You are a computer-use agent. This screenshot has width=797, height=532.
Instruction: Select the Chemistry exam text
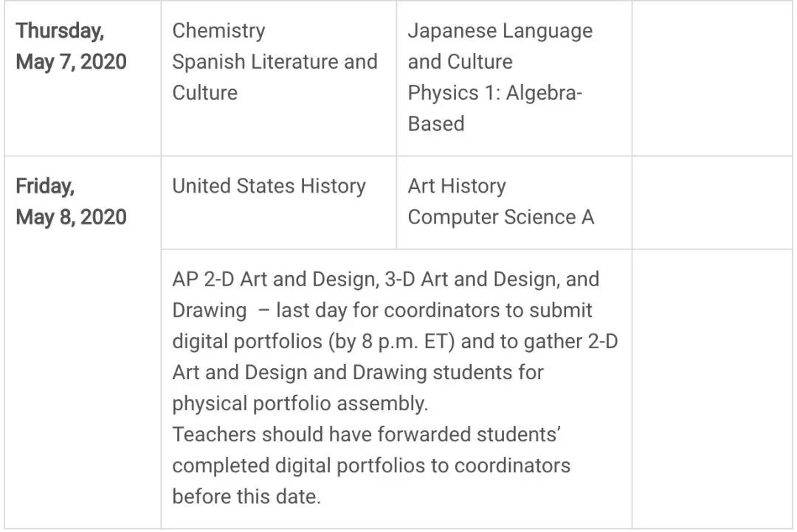(x=218, y=30)
